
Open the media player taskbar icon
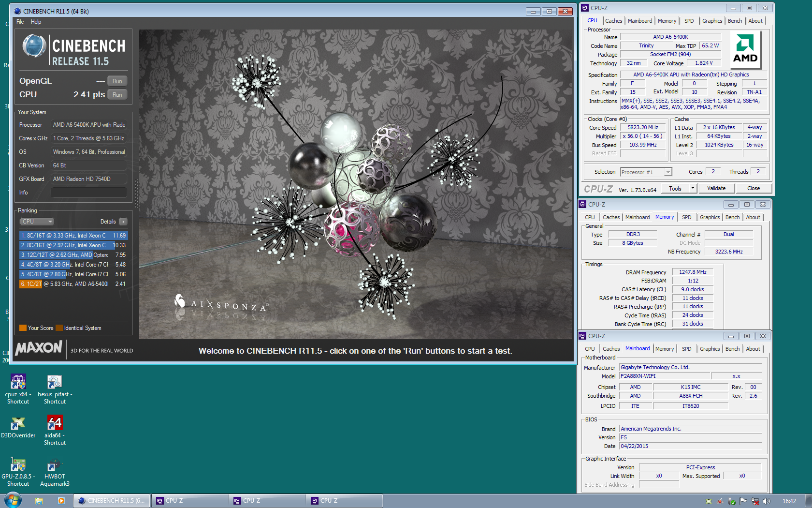point(61,501)
